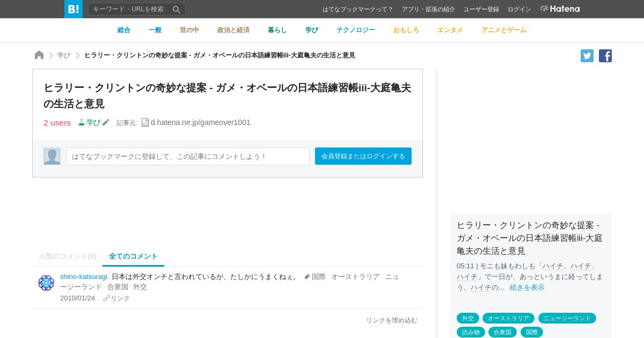Click the Hatena Bookmark B! logo
The width and height of the screenshot is (644, 338).
click(74, 9)
